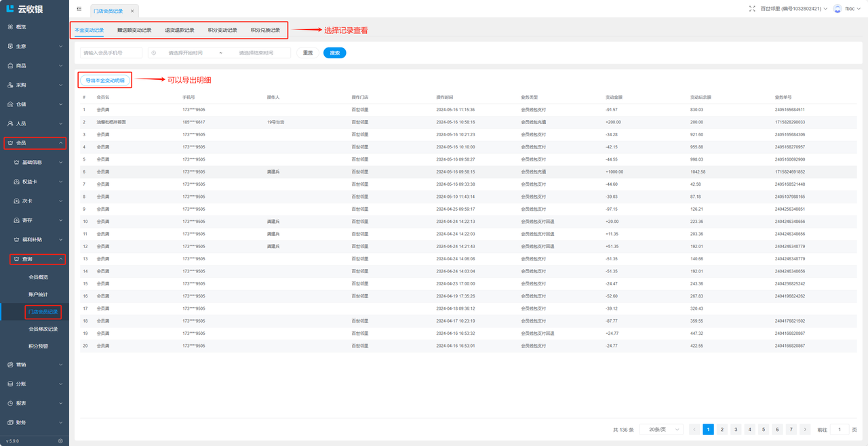868x446 pixels.
Task: Click the fullscreen icon in top bar
Action: coord(752,9)
